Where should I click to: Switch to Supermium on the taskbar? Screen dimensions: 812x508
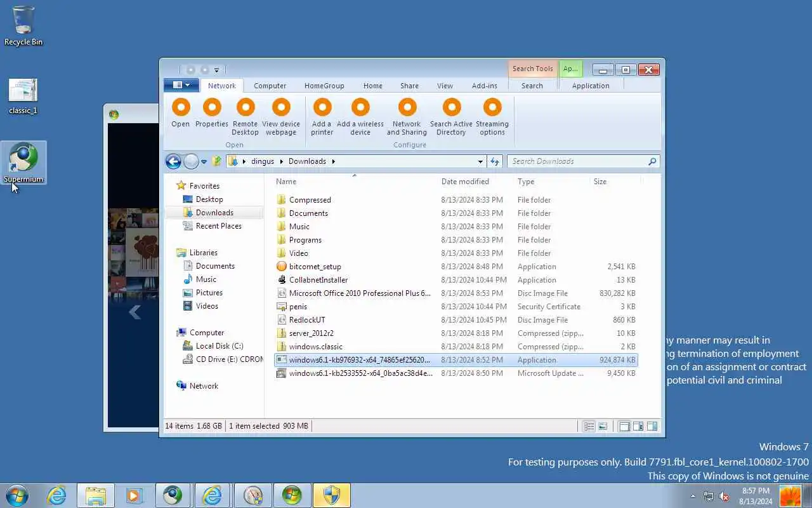[173, 495]
